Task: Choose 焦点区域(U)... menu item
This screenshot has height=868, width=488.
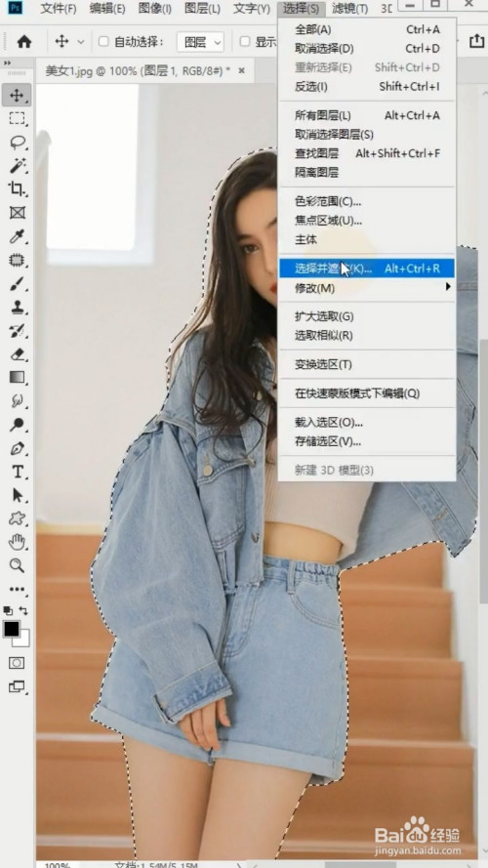Action: tap(366, 221)
